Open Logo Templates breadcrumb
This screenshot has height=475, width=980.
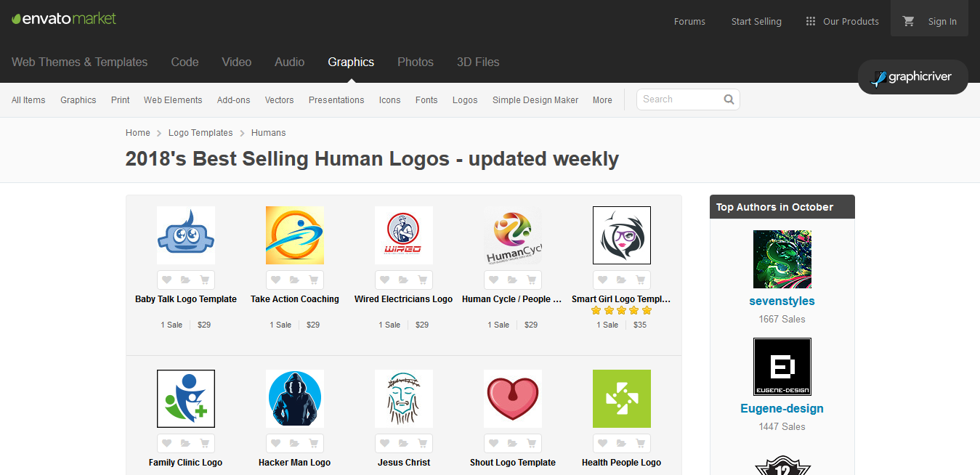[201, 133]
